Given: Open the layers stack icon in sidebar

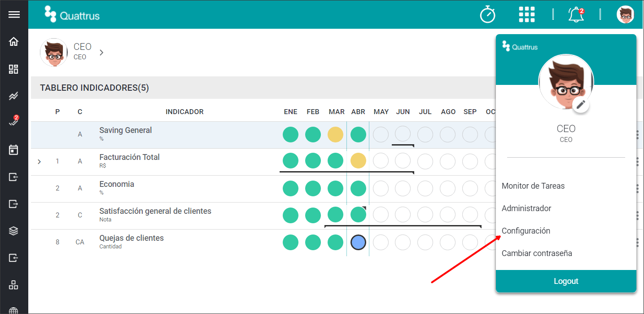Looking at the screenshot, I should pyautogui.click(x=14, y=231).
